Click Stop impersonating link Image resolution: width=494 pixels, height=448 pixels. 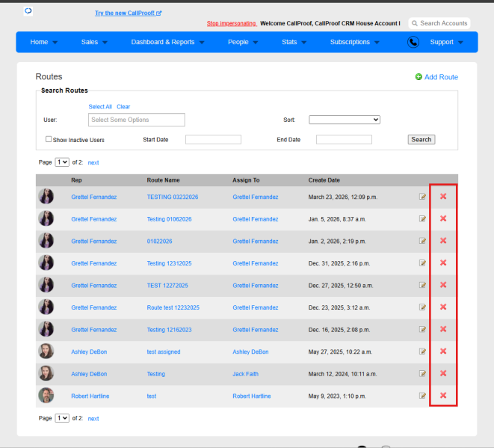click(232, 23)
